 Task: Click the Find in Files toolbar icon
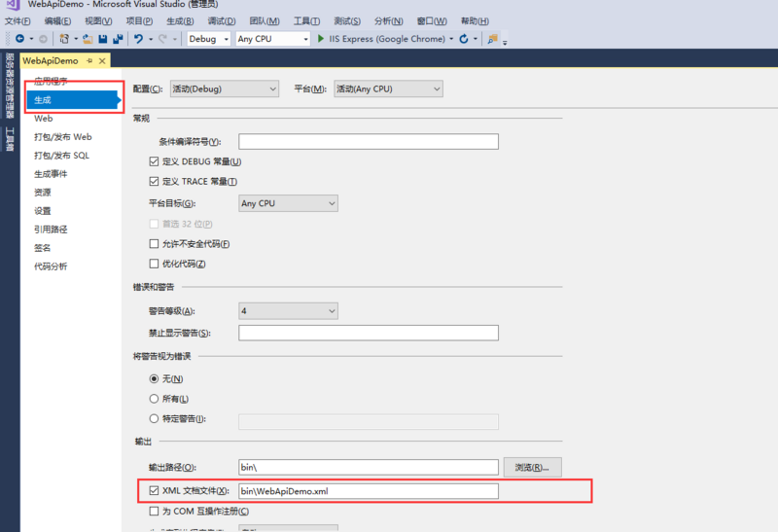pyautogui.click(x=493, y=39)
